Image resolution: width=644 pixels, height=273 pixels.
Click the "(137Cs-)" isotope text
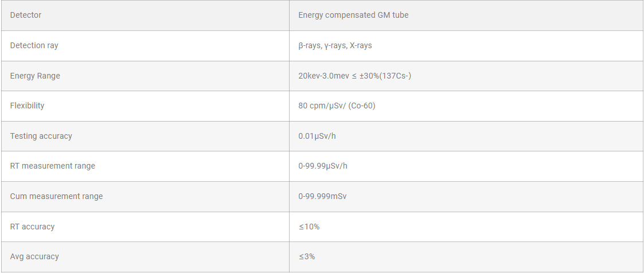(395, 76)
